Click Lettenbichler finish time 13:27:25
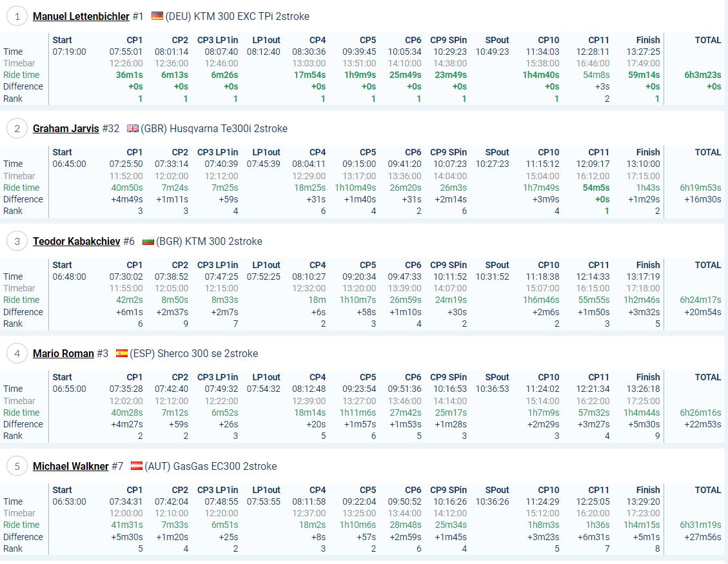The height and width of the screenshot is (564, 728). [643, 52]
